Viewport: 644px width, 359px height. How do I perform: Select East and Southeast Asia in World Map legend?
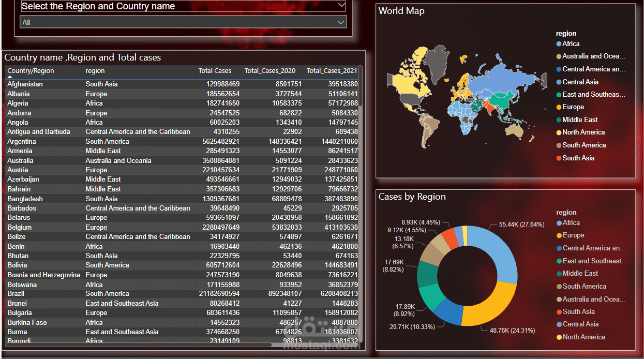point(591,95)
